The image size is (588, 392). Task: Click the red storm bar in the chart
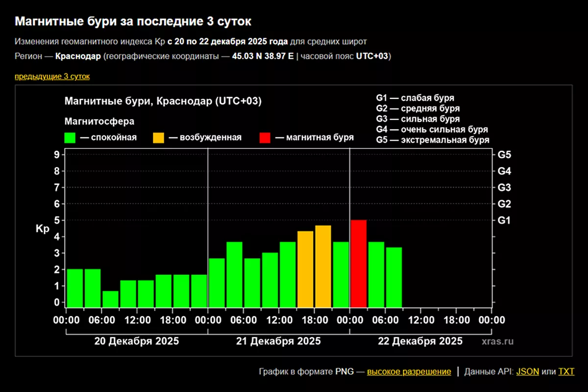tap(359, 264)
